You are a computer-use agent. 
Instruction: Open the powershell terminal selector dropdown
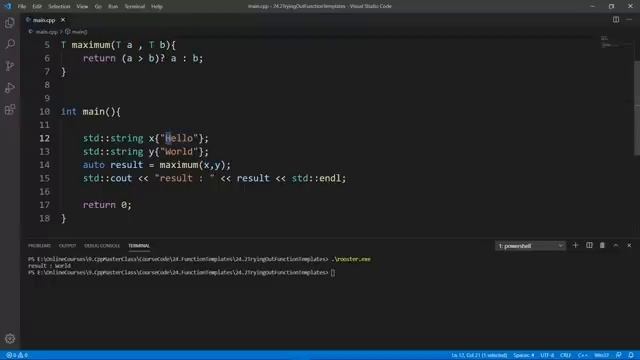(x=530, y=246)
